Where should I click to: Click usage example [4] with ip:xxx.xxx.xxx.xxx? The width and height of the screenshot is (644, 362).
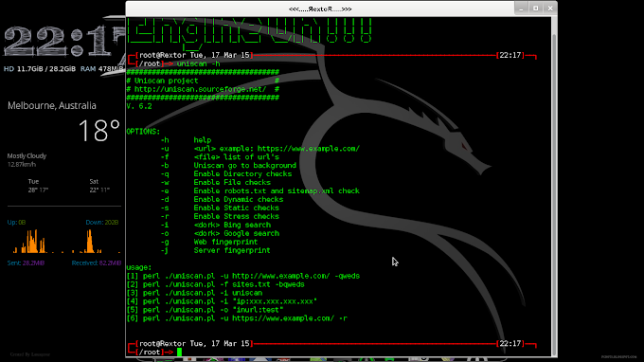click(222, 301)
